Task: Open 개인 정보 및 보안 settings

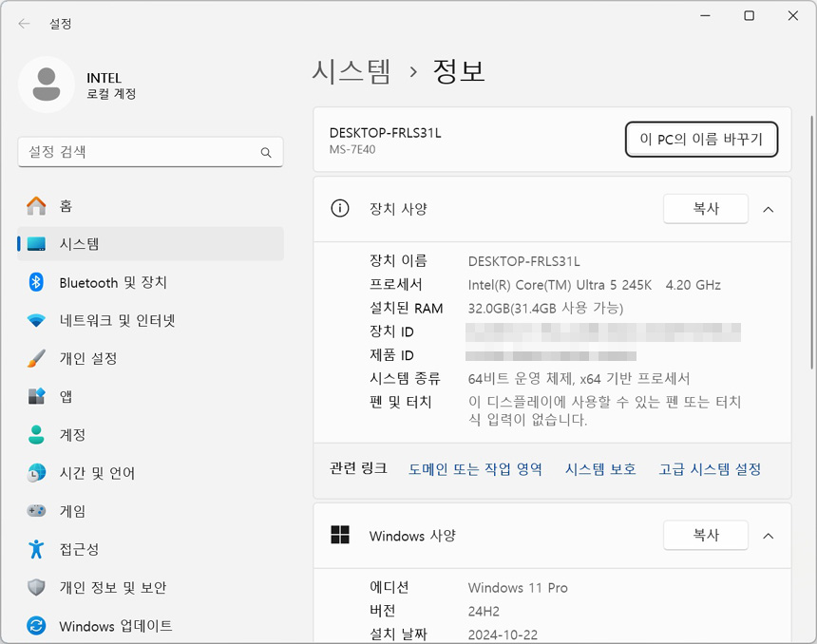Action: pyautogui.click(x=112, y=587)
